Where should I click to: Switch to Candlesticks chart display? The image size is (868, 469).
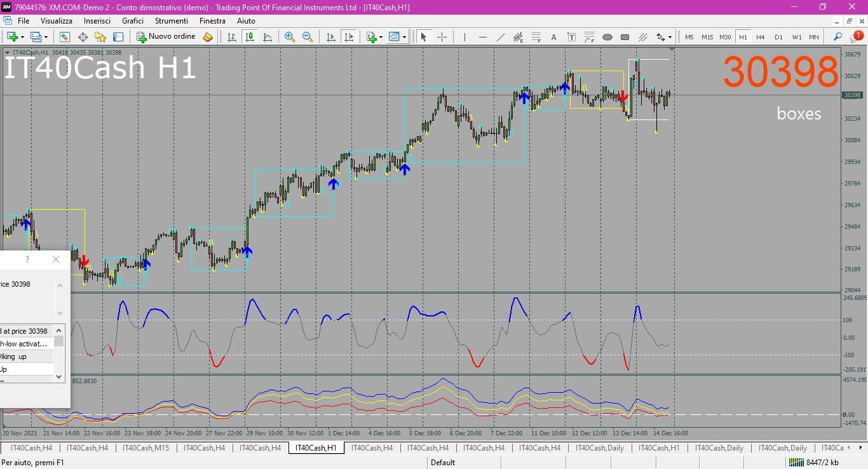point(250,37)
